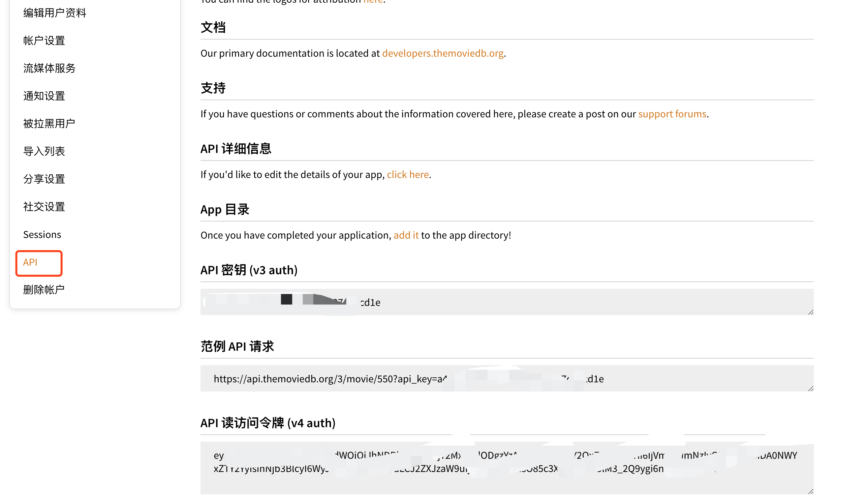Select 分享设置 in the sidebar
The image size is (868, 499).
(44, 179)
